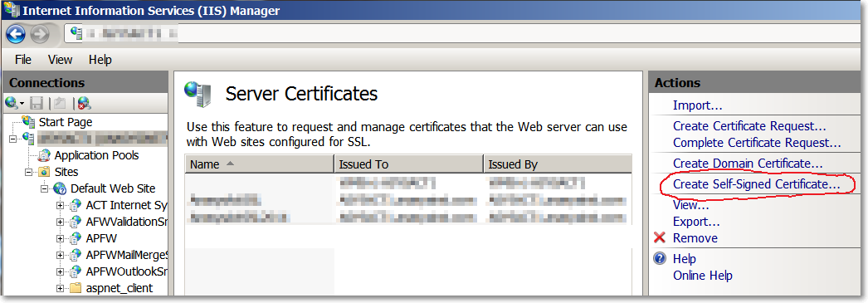
Task: Expand the APFWMailMergeS node
Action: click(x=61, y=256)
